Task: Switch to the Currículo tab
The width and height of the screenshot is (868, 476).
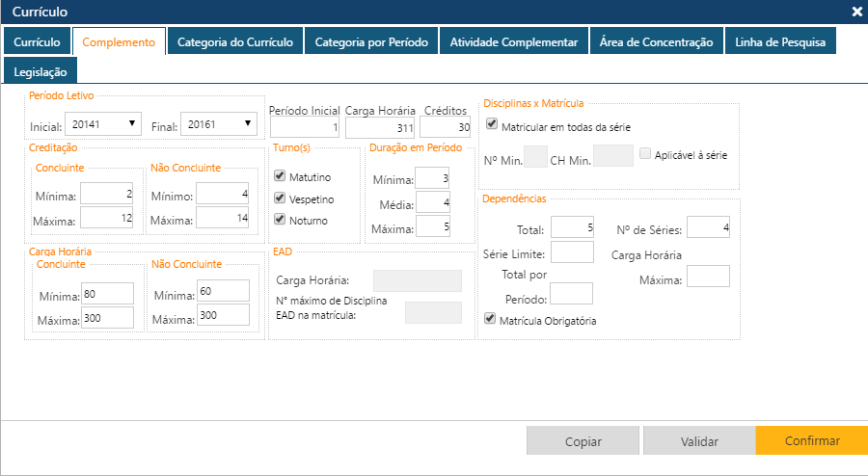Action: click(37, 42)
